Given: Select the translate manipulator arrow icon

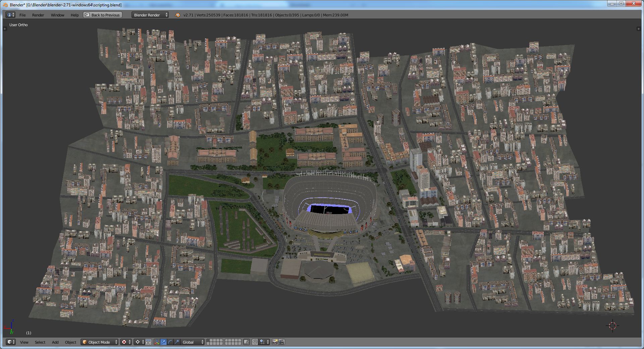Looking at the screenshot, I should 163,342.
